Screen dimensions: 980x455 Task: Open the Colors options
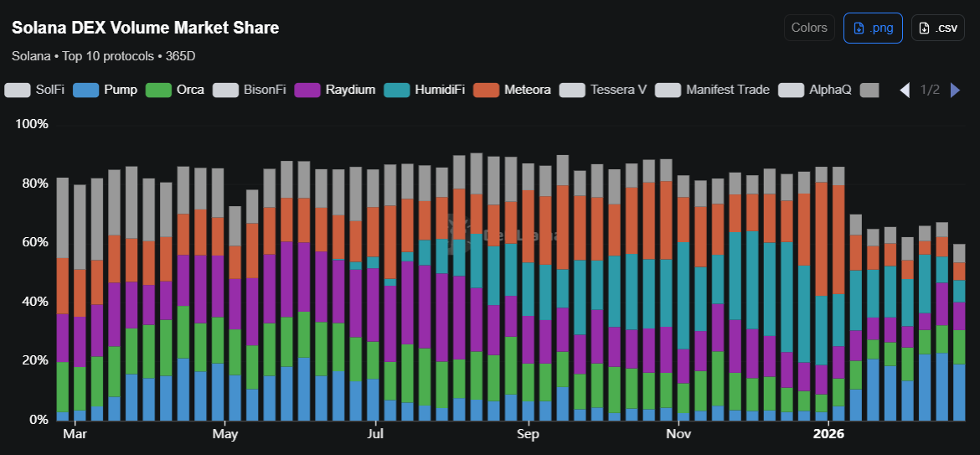pyautogui.click(x=809, y=28)
